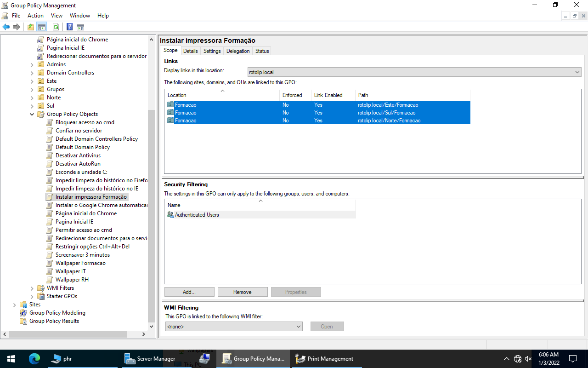Screen dimensions: 588x368
Task: Open the 'Display links in this location' dropdown
Action: pyautogui.click(x=577, y=72)
